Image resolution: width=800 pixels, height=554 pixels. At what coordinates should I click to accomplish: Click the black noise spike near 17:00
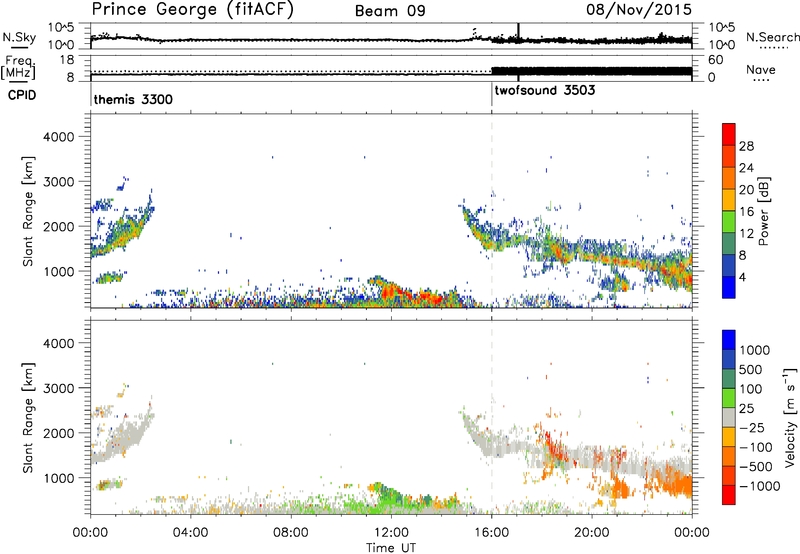[518, 35]
